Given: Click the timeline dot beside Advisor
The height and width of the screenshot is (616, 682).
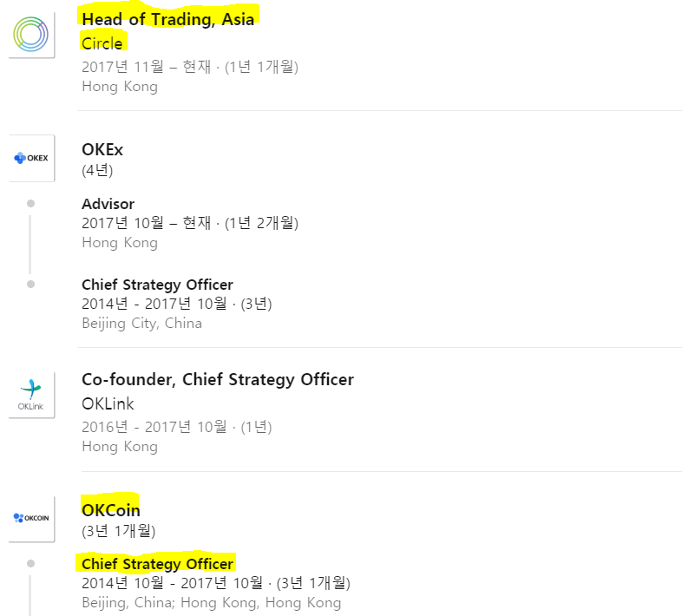Looking at the screenshot, I should coord(30,204).
